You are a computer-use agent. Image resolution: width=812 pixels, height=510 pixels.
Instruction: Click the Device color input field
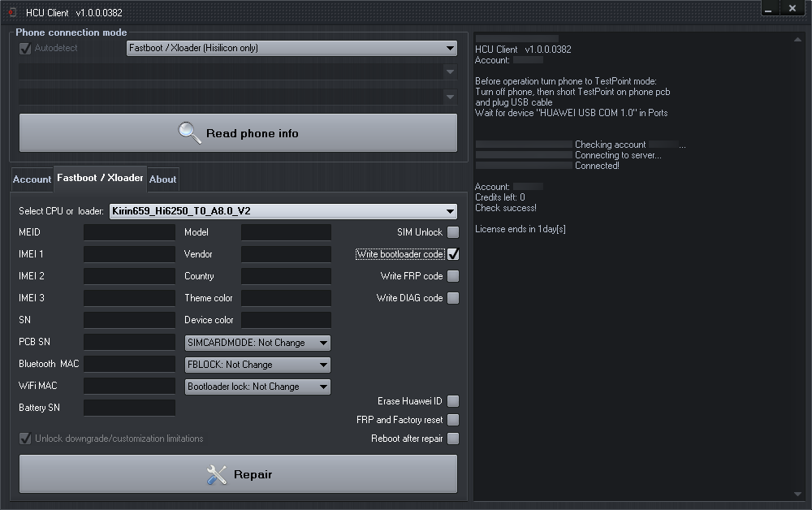[x=286, y=320]
